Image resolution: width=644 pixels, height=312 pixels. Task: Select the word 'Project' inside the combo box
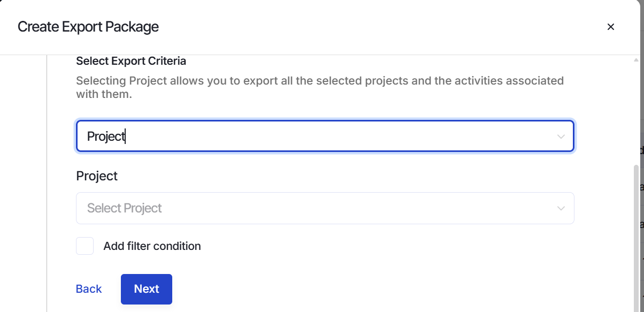106,136
